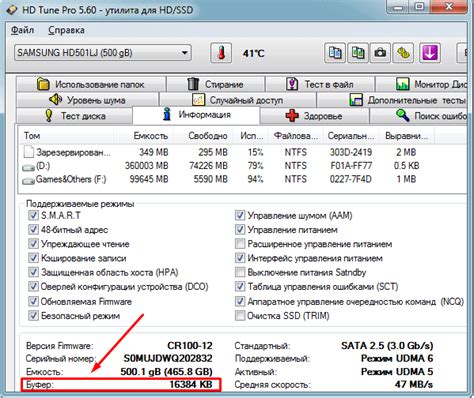Toggle Интерфейс управления питанием checkbox
474x398 pixels.
[240, 258]
